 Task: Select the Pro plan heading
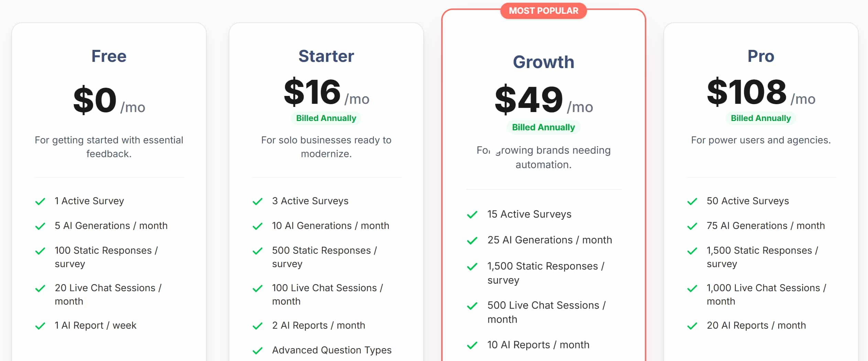click(761, 56)
